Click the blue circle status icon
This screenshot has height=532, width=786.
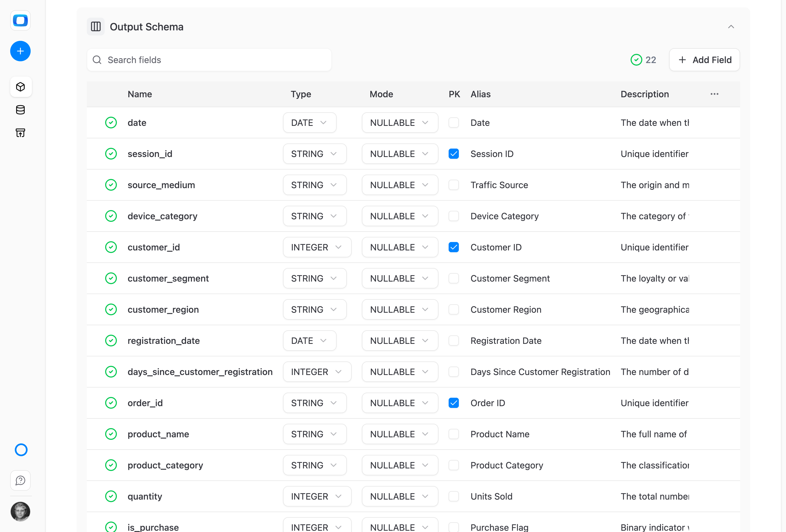[x=21, y=450]
